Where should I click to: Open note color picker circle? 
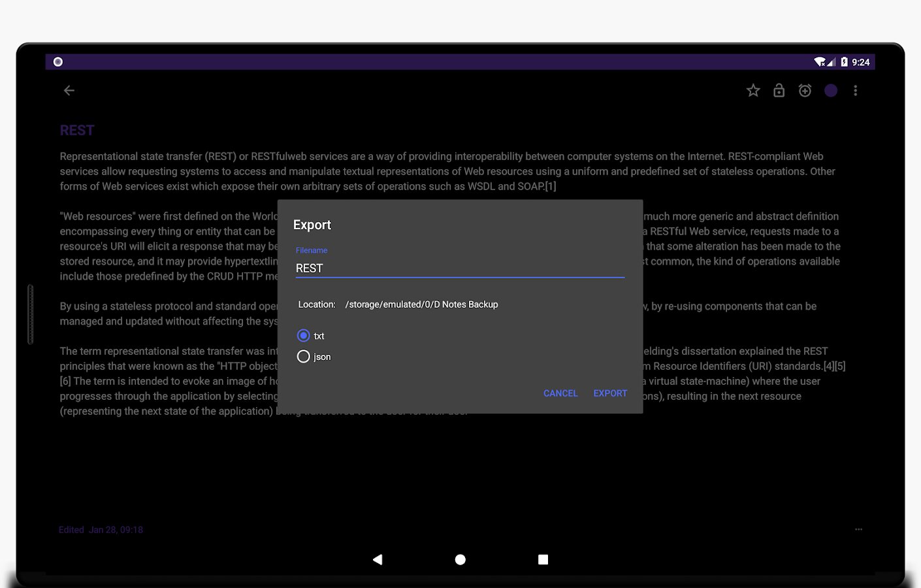point(831,91)
